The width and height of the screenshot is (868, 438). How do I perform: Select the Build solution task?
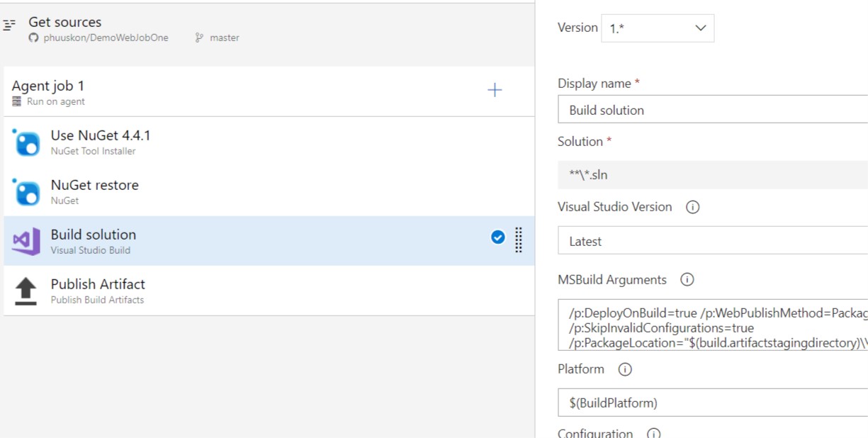269,241
